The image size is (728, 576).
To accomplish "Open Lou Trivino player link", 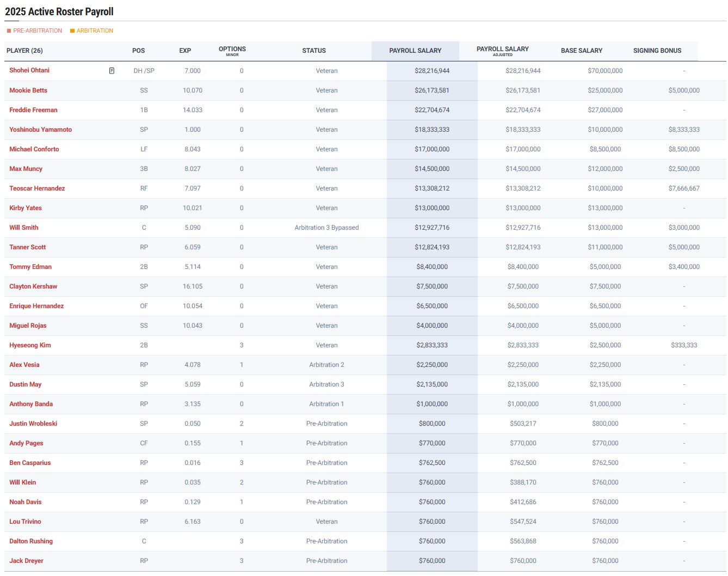I will 25,522.
